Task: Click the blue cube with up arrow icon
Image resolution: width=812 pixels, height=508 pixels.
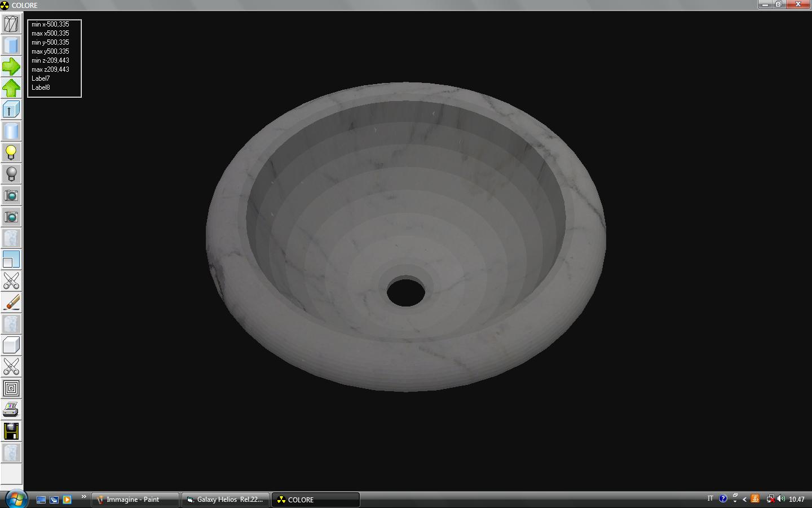Action: (x=11, y=110)
